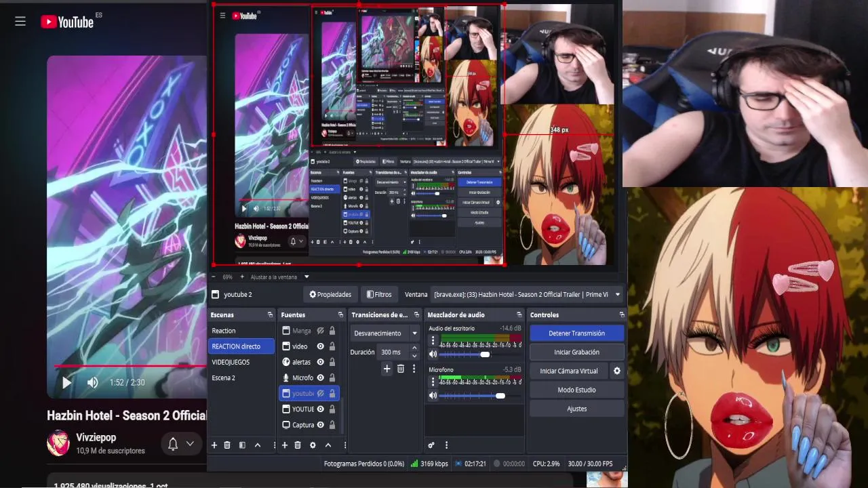Open source properties gear in Fuentes toolbar
The height and width of the screenshot is (488, 868).
313,445
